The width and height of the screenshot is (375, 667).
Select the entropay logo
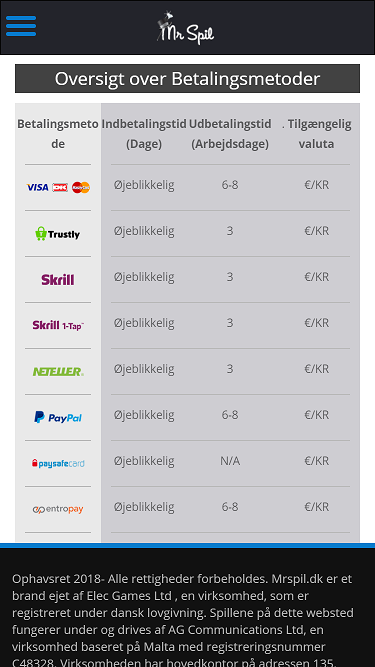pos(58,509)
